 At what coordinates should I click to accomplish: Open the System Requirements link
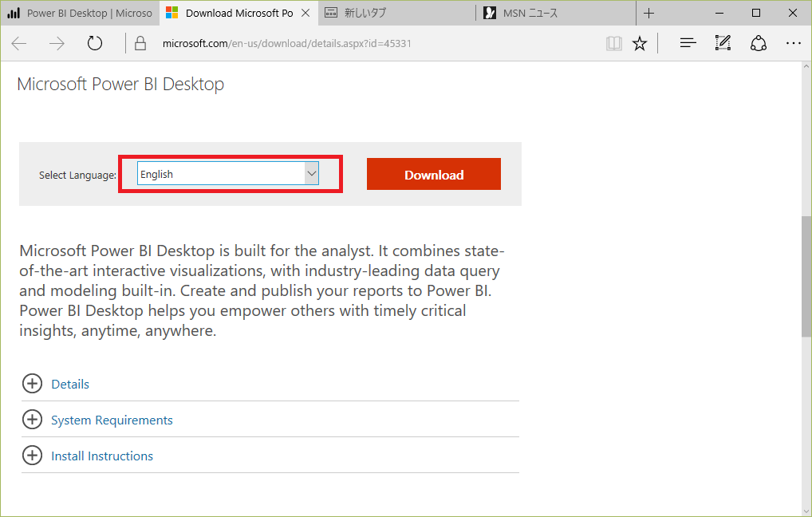[112, 420]
